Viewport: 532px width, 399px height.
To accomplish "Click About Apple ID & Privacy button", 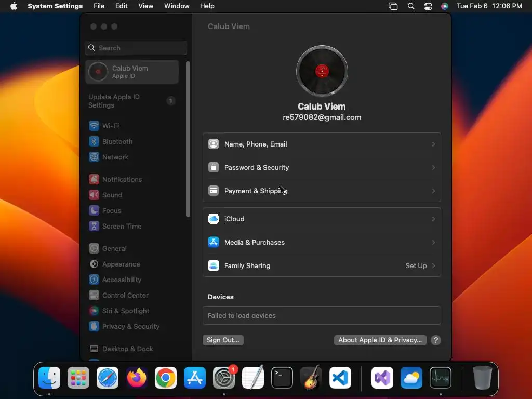I will (x=380, y=340).
